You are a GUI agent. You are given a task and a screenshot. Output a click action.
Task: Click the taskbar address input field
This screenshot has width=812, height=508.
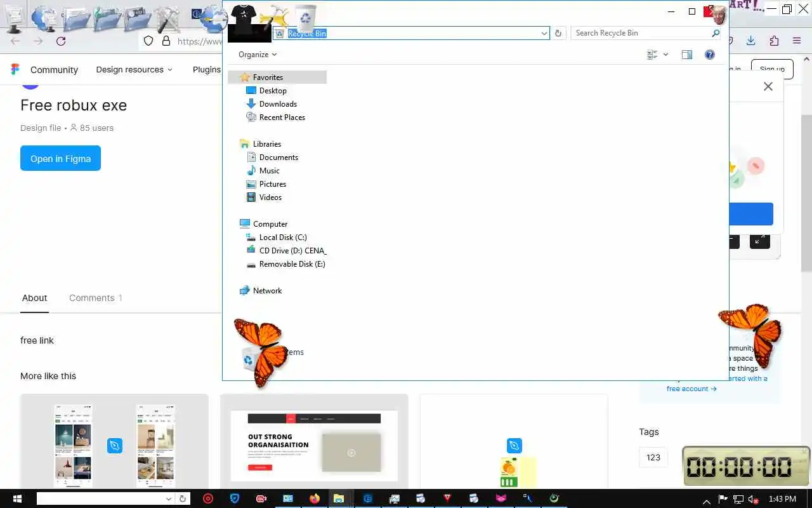tap(100, 499)
